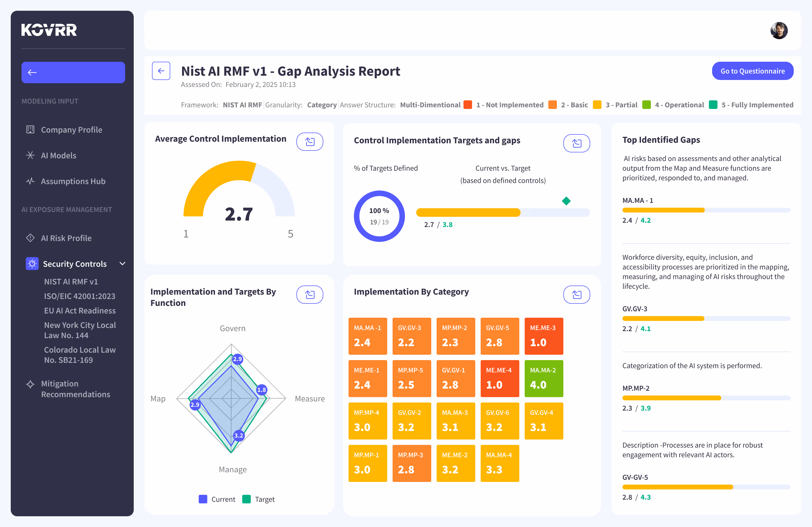
Task: Collapse the Security Controls chevron
Action: pos(122,263)
